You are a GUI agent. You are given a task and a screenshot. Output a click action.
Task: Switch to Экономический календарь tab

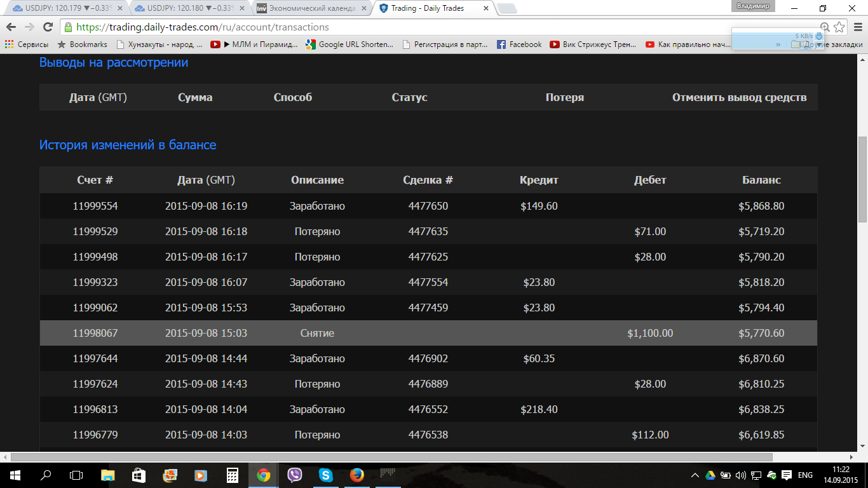(x=311, y=8)
